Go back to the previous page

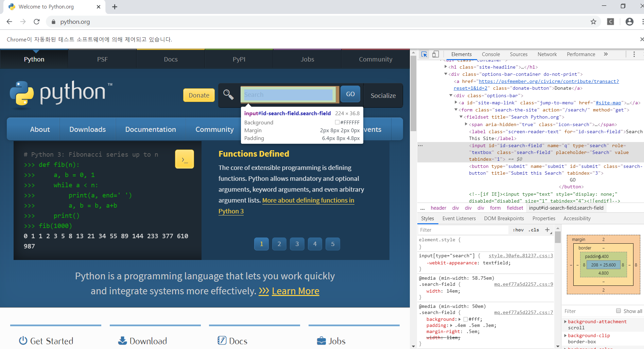coord(9,22)
